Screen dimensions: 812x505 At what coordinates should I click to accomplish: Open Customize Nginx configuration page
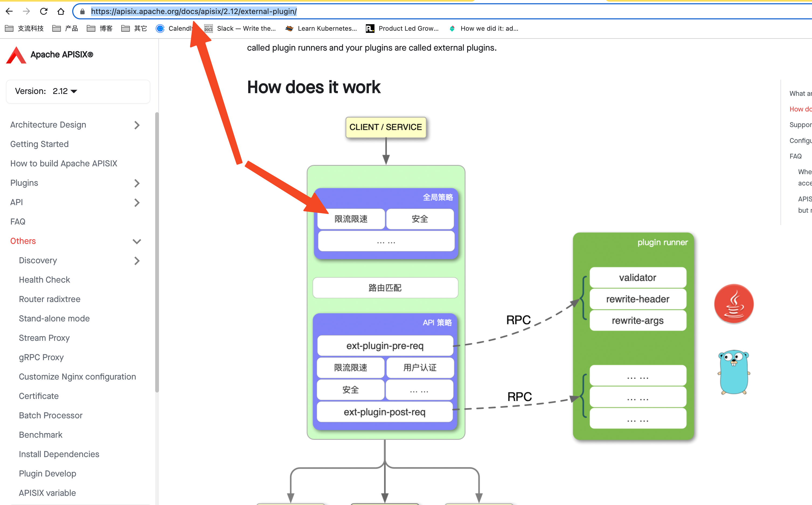click(77, 377)
